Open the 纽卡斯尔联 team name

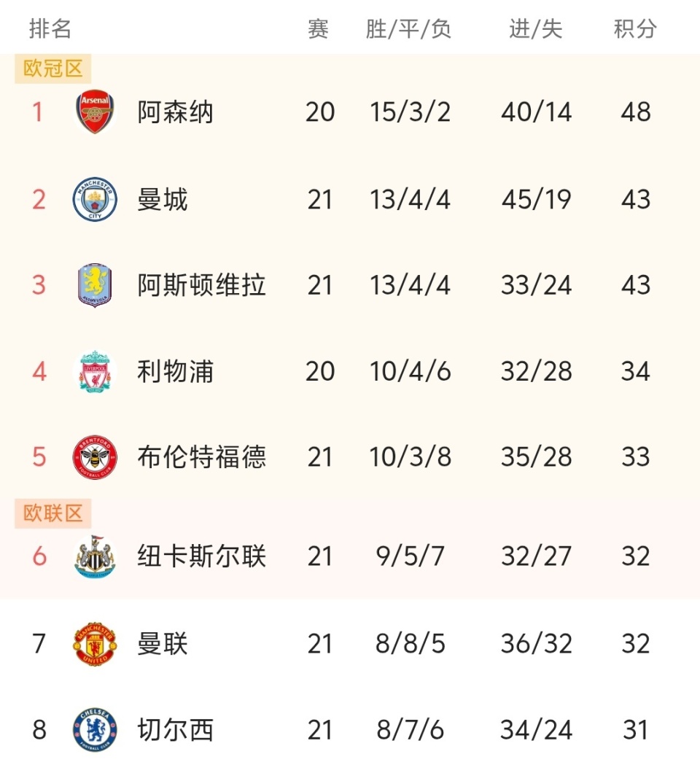pos(201,556)
